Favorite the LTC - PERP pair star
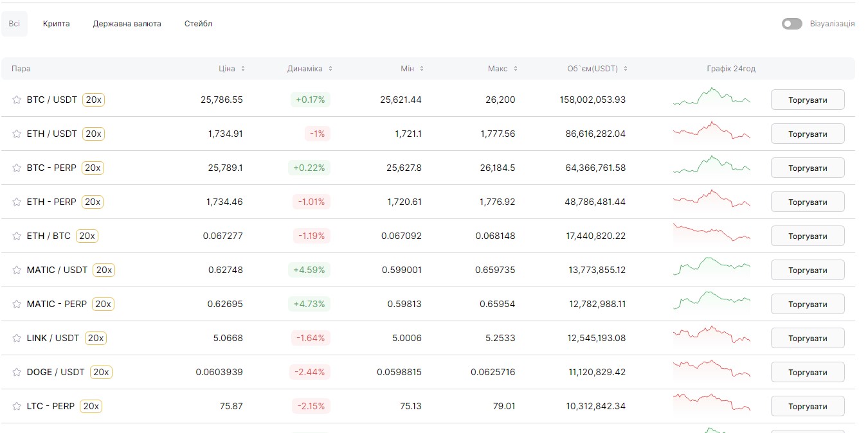Viewport: 868px width, 433px height. (17, 406)
